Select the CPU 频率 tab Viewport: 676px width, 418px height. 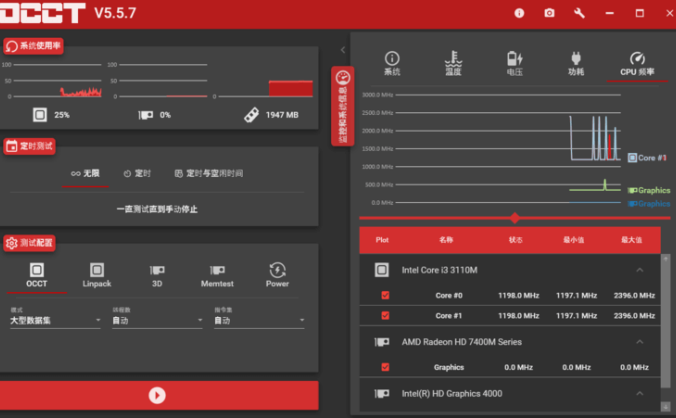(637, 63)
